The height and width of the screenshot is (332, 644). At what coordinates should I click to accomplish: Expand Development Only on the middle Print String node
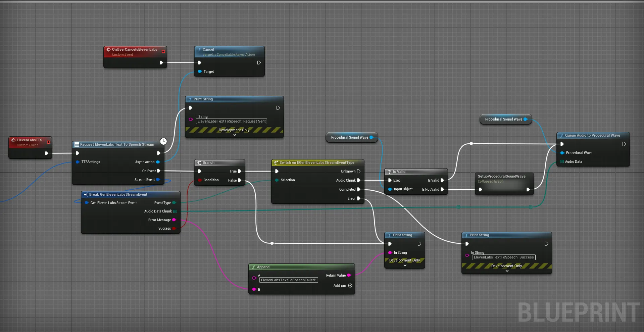pyautogui.click(x=404, y=265)
